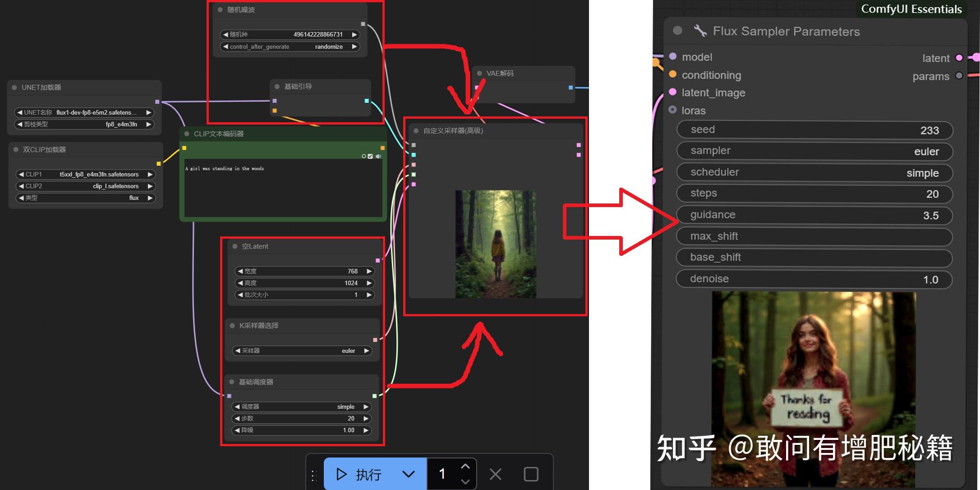This screenshot has width=980, height=490.
Task: Toggle the checkbox in CLIP文本编码器 node
Action: (x=370, y=156)
